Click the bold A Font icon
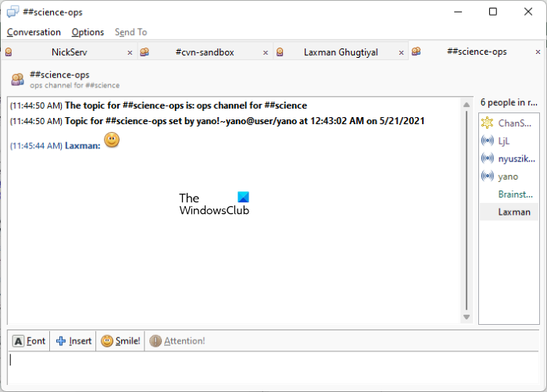547x392 pixels. [18, 340]
